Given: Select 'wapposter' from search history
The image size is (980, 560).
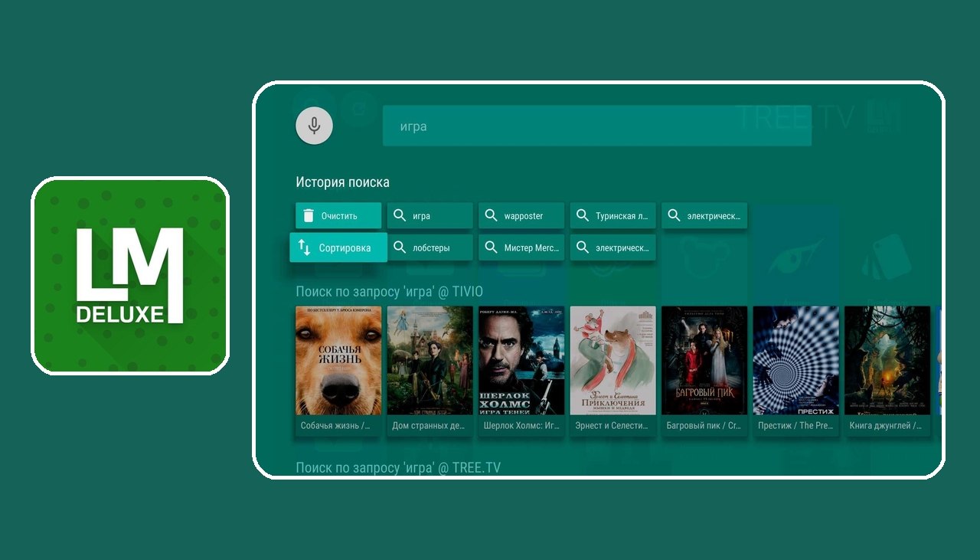Looking at the screenshot, I should (521, 216).
